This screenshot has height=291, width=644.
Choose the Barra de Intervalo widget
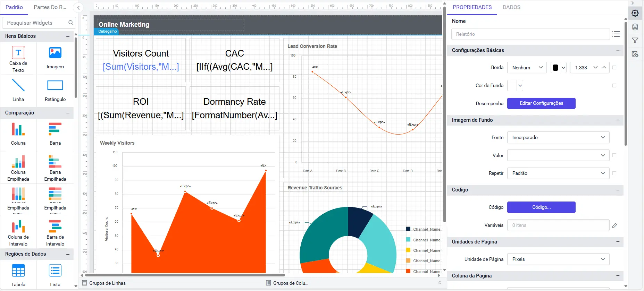pos(55,233)
